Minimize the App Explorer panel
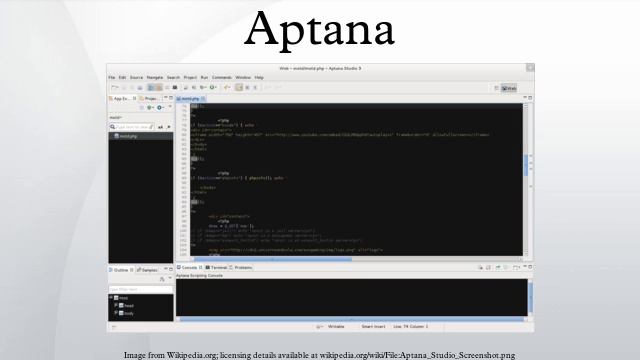Screen dimensions: 640x360 pyautogui.click(x=166, y=98)
